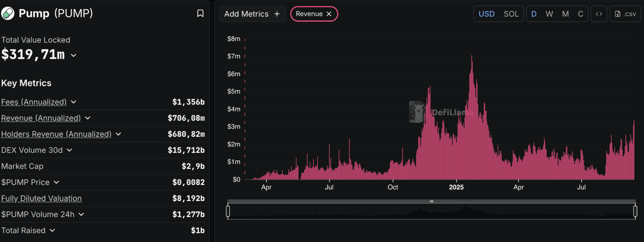The height and width of the screenshot is (242, 644).
Task: Expand Holders Revenue (Annualized) details
Action: point(118,134)
